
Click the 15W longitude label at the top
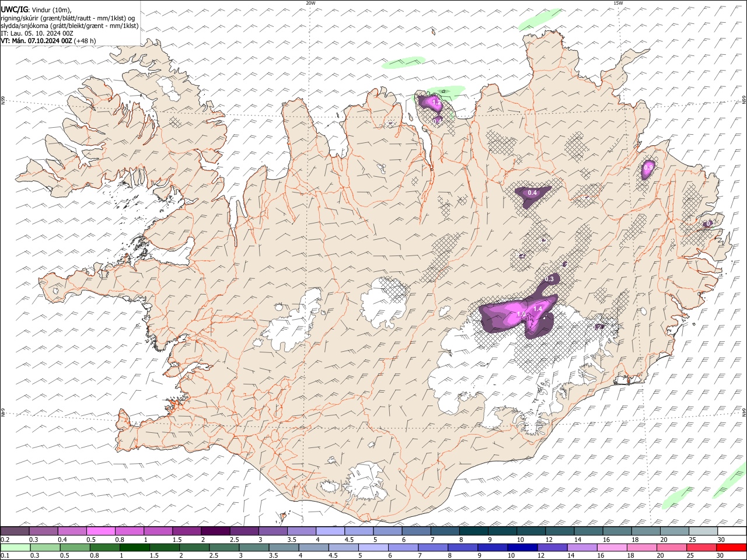point(618,3)
